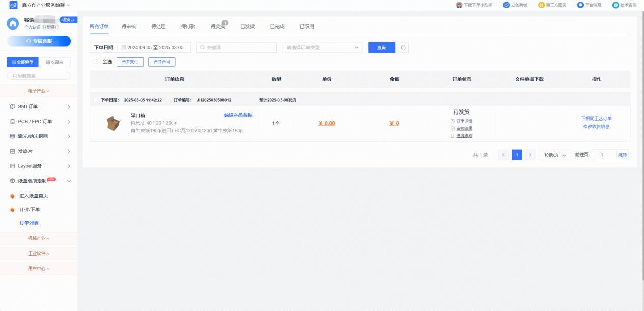
Task: Click the blue 查询 button
Action: (381, 48)
